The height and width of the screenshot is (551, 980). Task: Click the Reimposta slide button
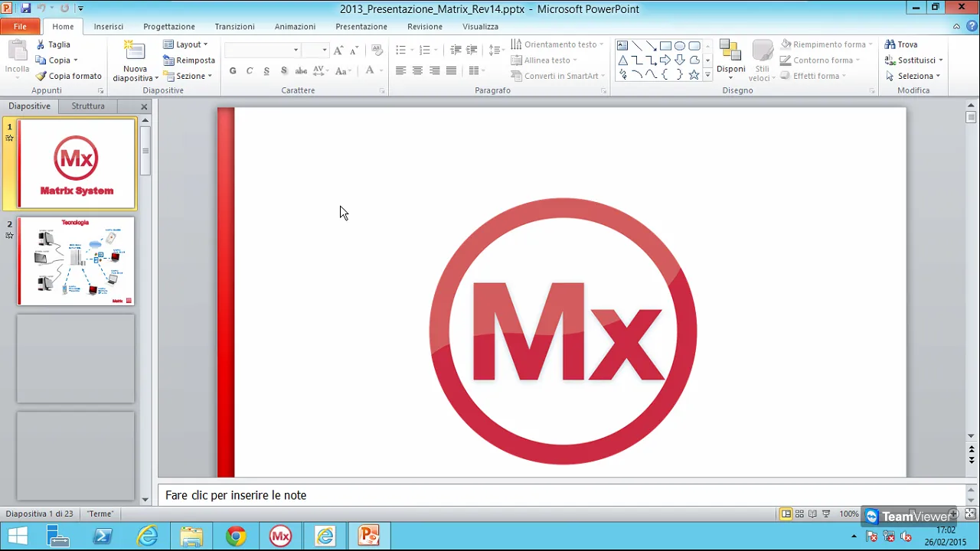click(189, 60)
